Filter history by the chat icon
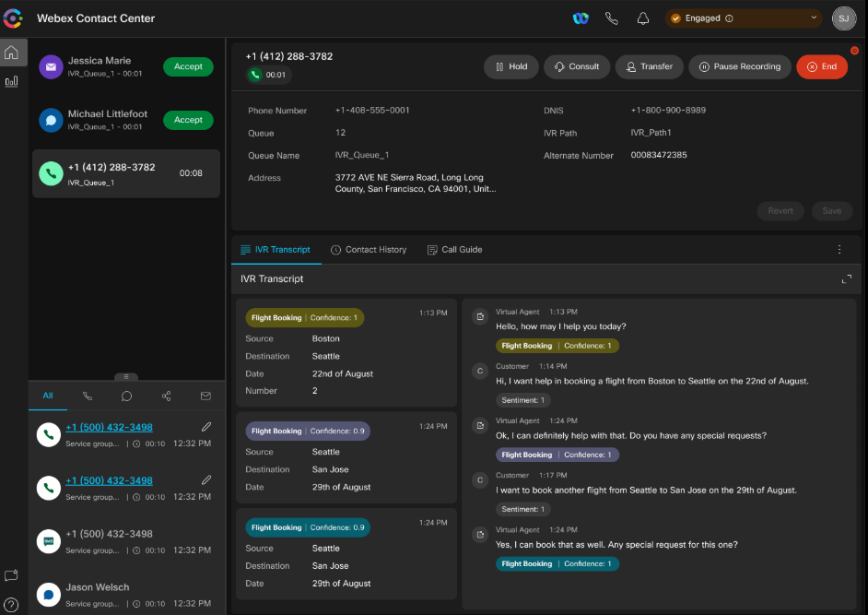 (127, 396)
